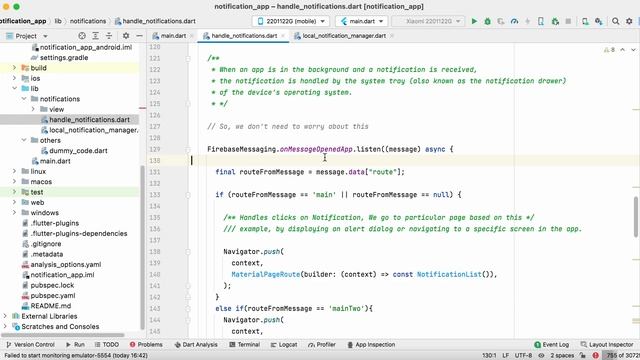This screenshot has height=360, width=640.
Task: Open the Problems tool window
Action: tap(146, 344)
